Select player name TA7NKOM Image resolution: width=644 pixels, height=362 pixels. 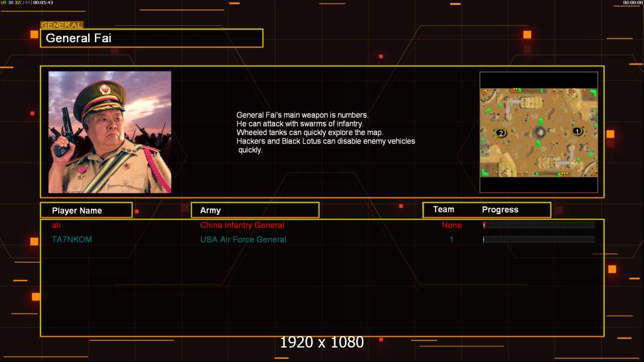click(x=72, y=240)
